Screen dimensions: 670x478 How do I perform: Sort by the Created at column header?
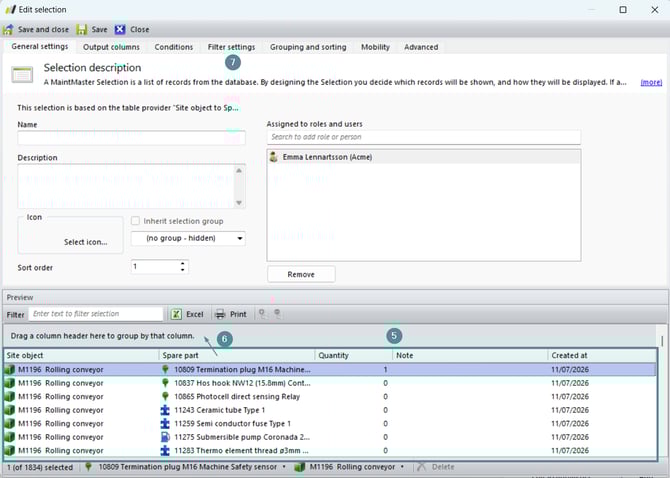(602, 355)
